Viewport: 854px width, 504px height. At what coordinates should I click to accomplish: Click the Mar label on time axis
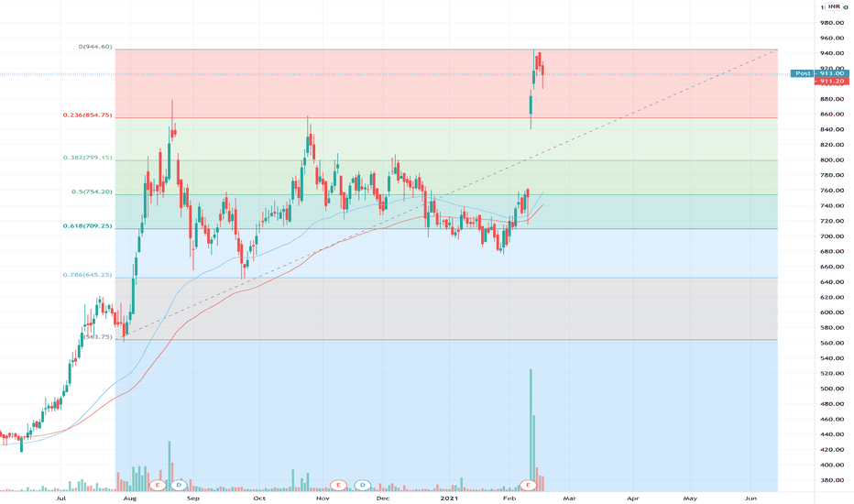coord(570,499)
